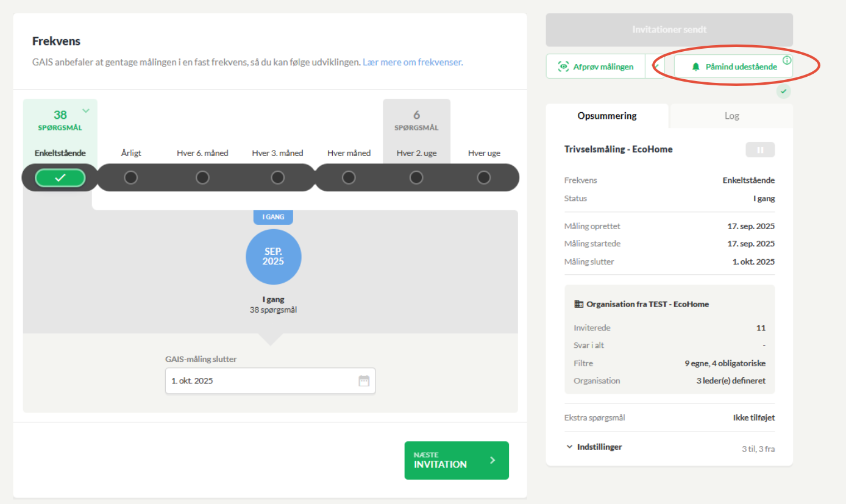Screen dimensions: 846x504
Task: Switch to the Log tab
Action: 731,116
